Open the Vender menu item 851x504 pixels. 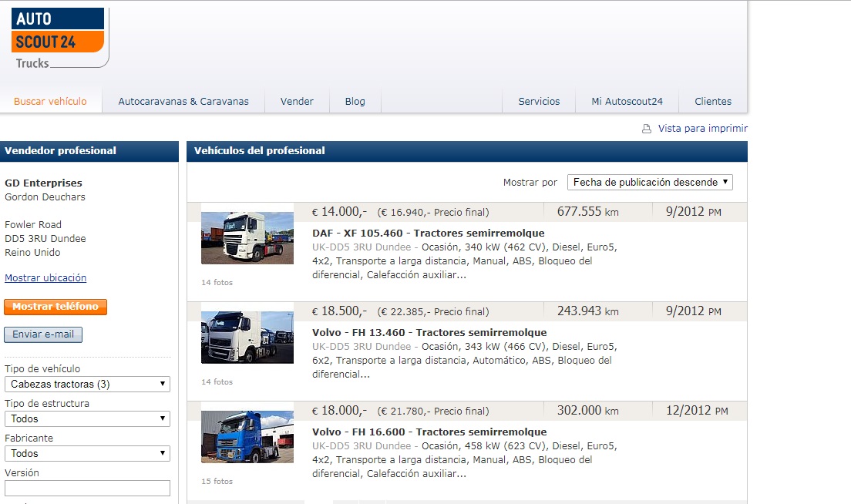(x=297, y=102)
